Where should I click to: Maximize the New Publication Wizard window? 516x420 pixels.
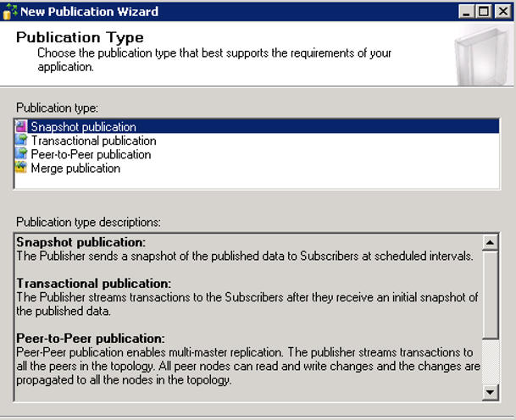pyautogui.click(x=484, y=12)
